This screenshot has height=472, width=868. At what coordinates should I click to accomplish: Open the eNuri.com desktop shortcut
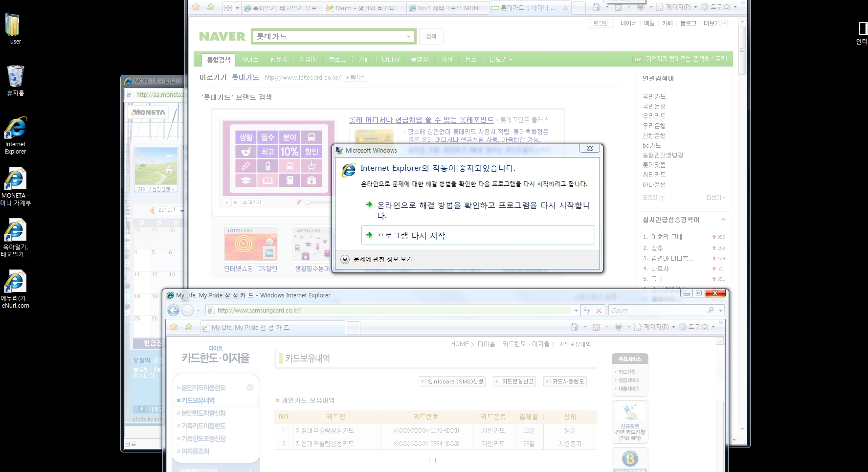pyautogui.click(x=15, y=290)
